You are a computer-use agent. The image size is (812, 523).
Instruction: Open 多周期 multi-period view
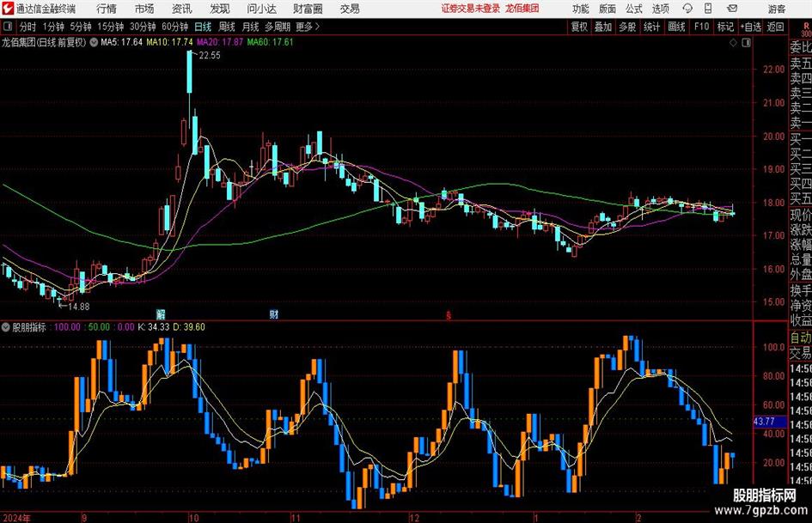point(278,27)
